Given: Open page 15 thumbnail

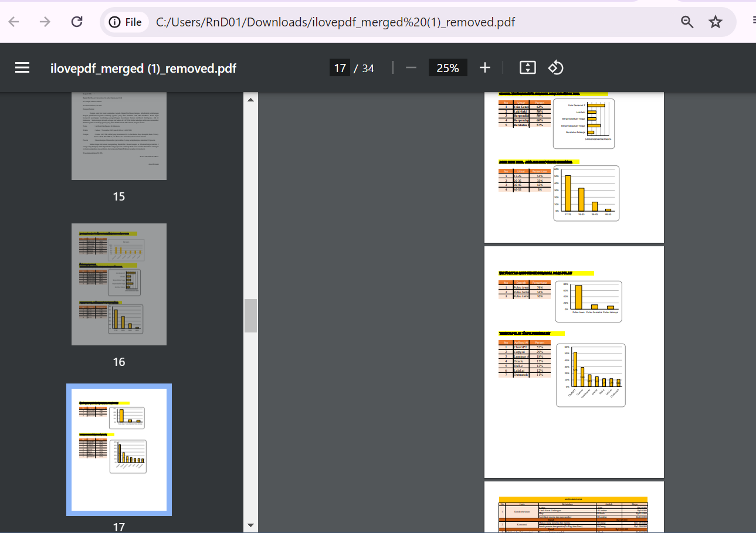Looking at the screenshot, I should coord(119,136).
